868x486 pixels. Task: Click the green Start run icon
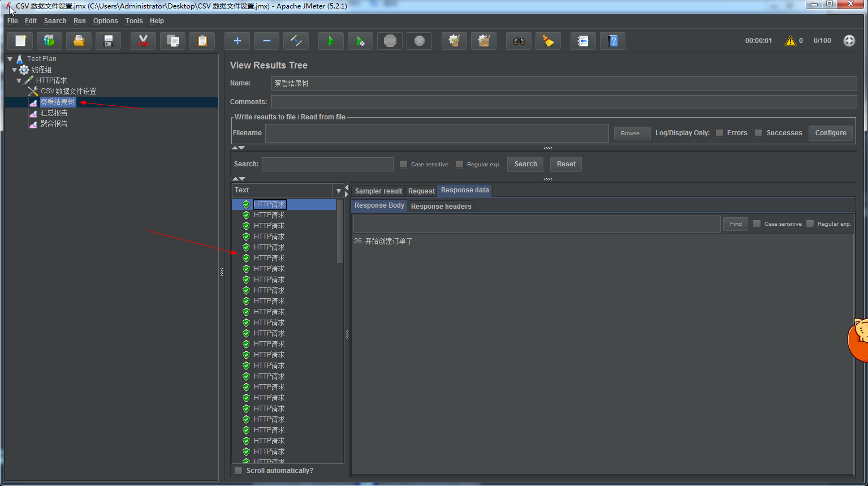331,41
